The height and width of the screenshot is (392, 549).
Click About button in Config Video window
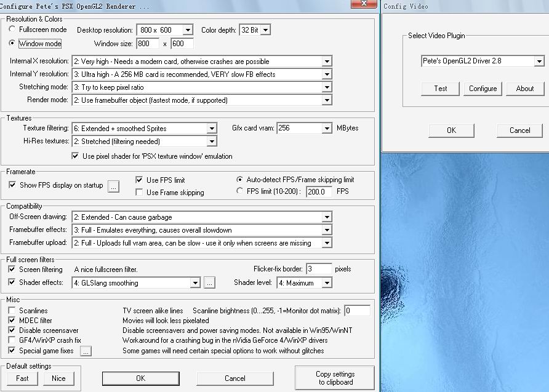525,89
